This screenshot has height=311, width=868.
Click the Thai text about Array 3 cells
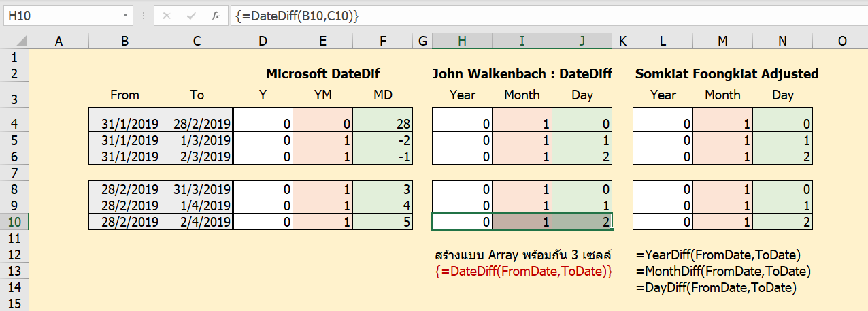pos(523,255)
